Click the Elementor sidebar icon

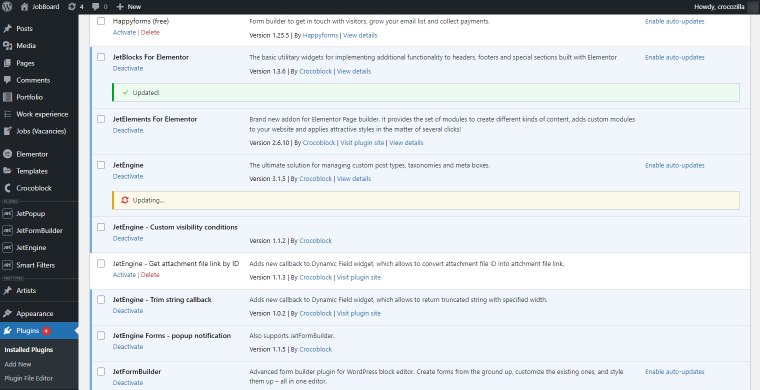(7, 154)
